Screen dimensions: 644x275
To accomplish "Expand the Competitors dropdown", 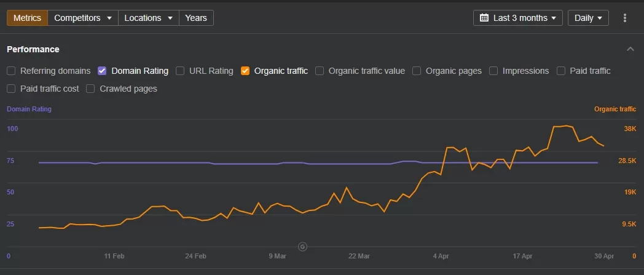I will [83, 18].
